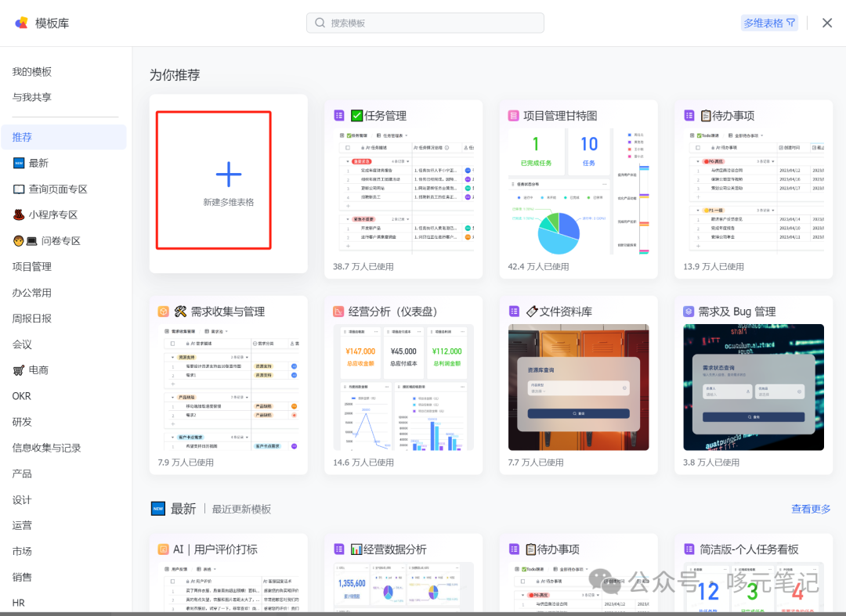Select the 运营 category
This screenshot has height=616, width=846.
[x=22, y=525]
